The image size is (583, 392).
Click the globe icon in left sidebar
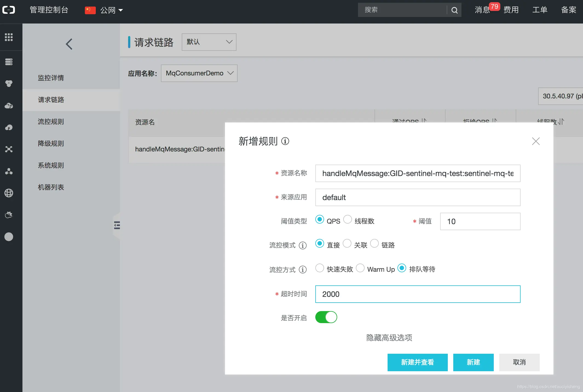click(x=9, y=193)
